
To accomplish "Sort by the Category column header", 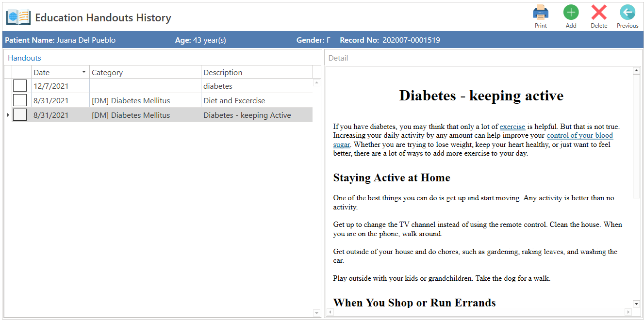I will pos(145,72).
